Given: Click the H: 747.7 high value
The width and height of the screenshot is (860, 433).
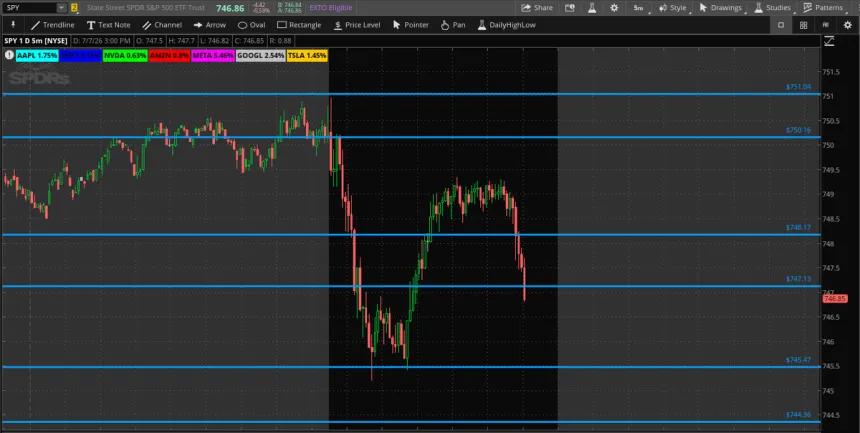Looking at the screenshot, I should [x=182, y=41].
